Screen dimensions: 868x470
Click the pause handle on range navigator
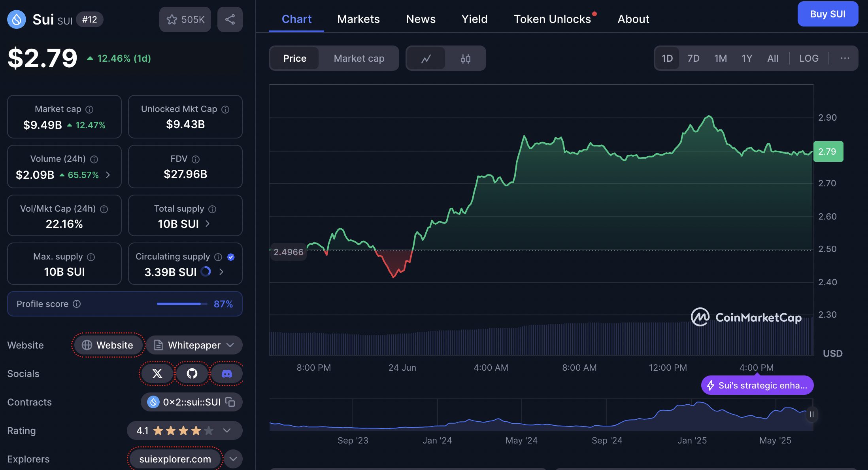pos(811,414)
